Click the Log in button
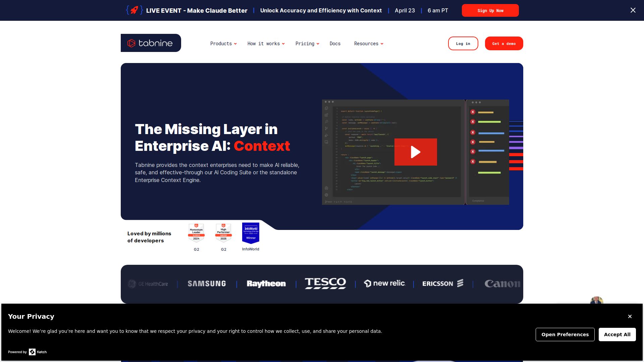Image resolution: width=644 pixels, height=362 pixels. pyautogui.click(x=463, y=44)
